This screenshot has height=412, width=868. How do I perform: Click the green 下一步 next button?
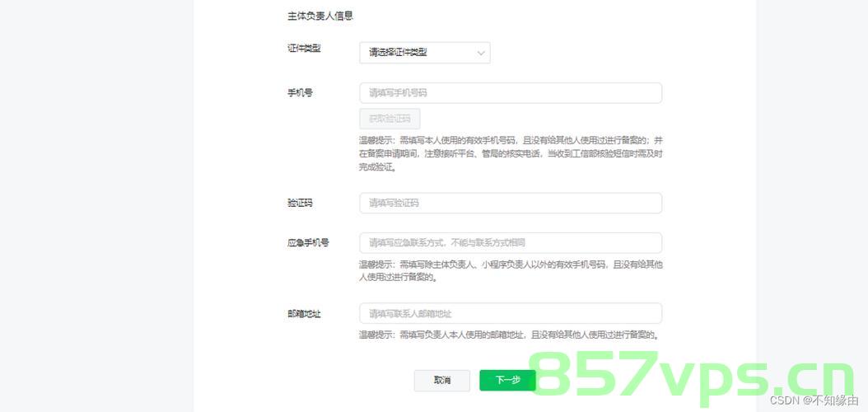pyautogui.click(x=507, y=381)
